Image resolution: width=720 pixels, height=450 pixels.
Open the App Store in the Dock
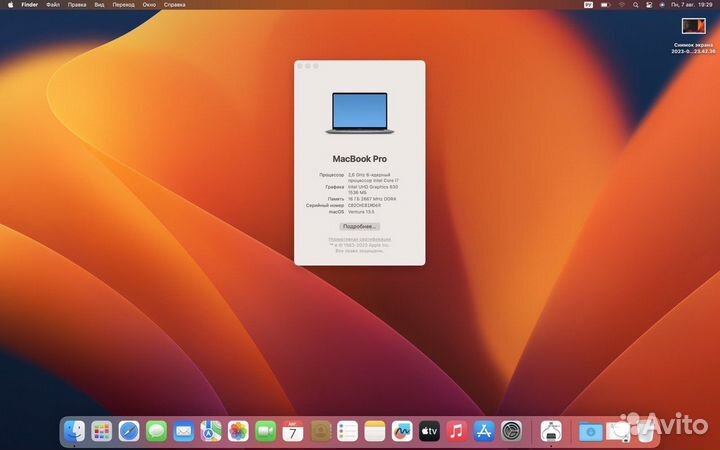point(484,432)
